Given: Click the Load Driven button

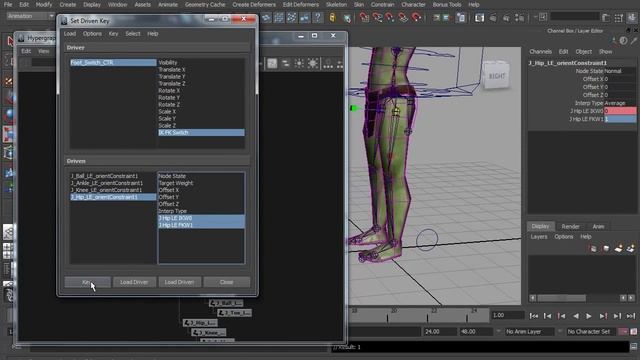Looking at the screenshot, I should 179,282.
